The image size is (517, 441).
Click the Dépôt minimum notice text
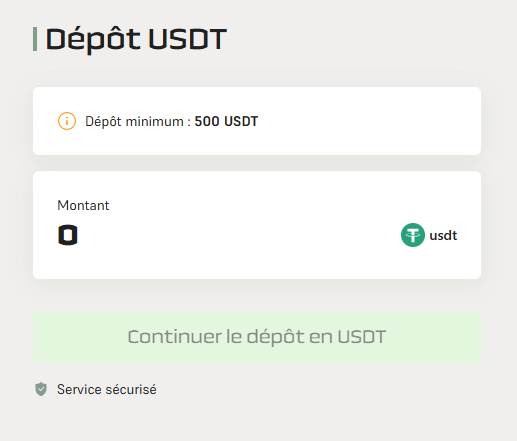point(171,121)
